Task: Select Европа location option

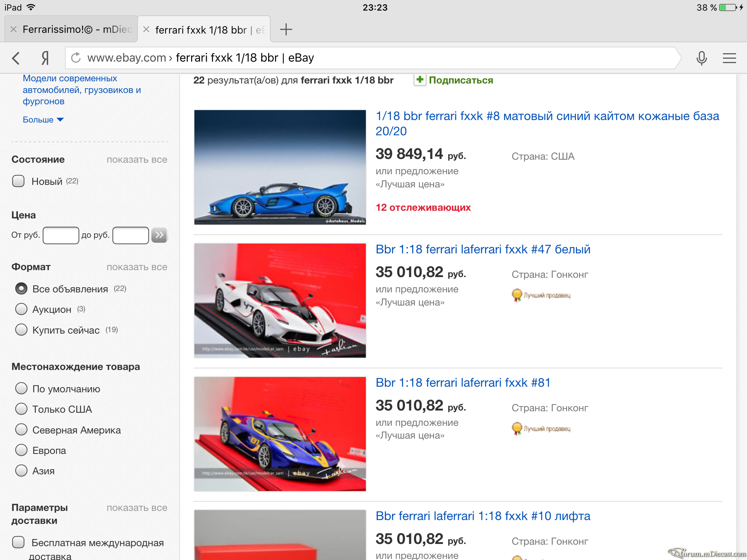Action: click(x=22, y=450)
